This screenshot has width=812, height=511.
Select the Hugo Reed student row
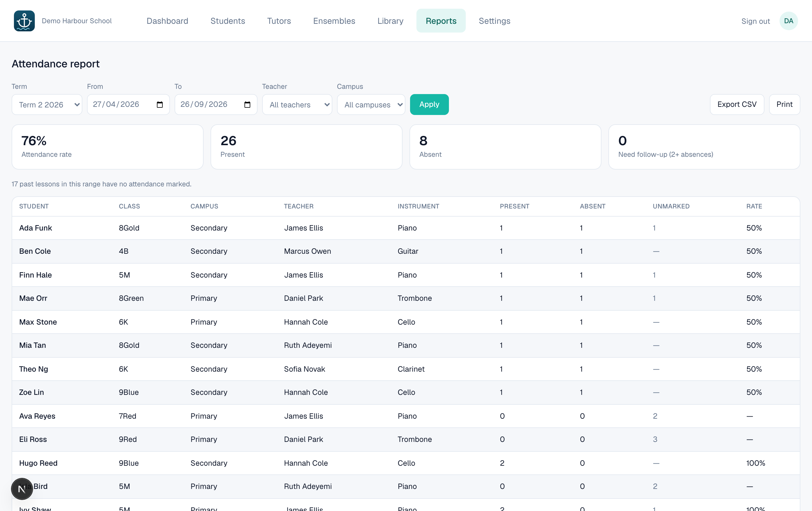click(406, 463)
